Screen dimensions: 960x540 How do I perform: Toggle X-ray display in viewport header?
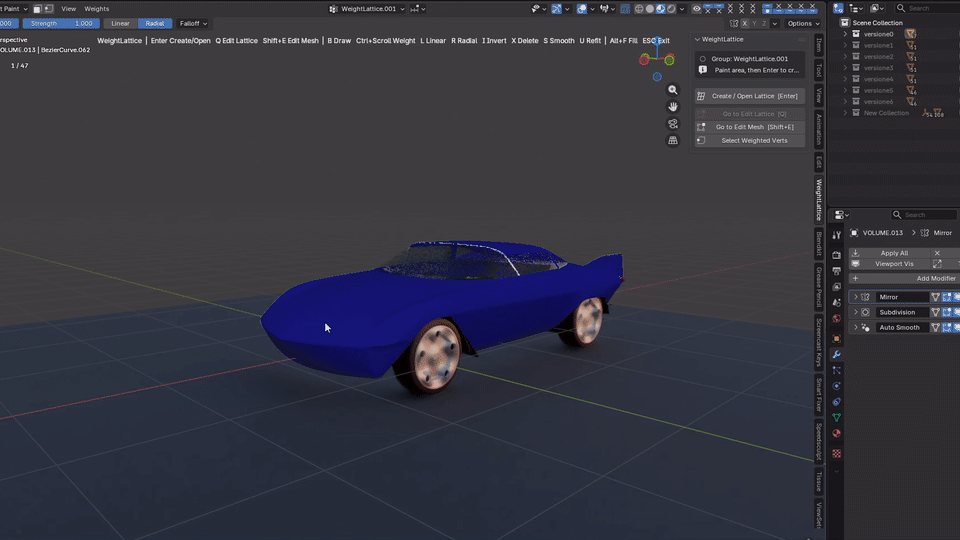(x=625, y=9)
